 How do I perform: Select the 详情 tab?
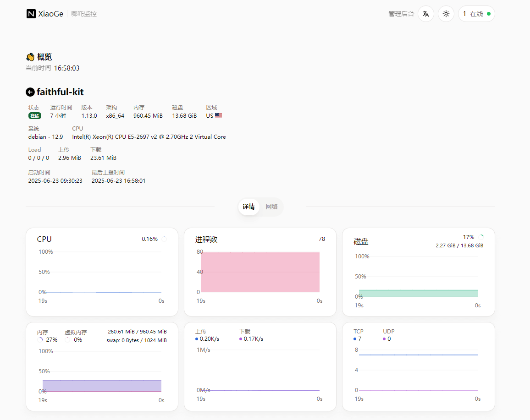click(x=249, y=207)
